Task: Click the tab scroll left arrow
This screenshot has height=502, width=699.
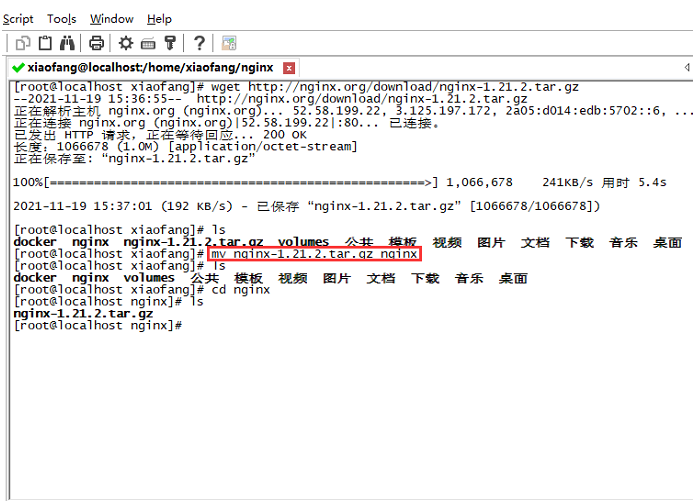Action: pos(687,67)
